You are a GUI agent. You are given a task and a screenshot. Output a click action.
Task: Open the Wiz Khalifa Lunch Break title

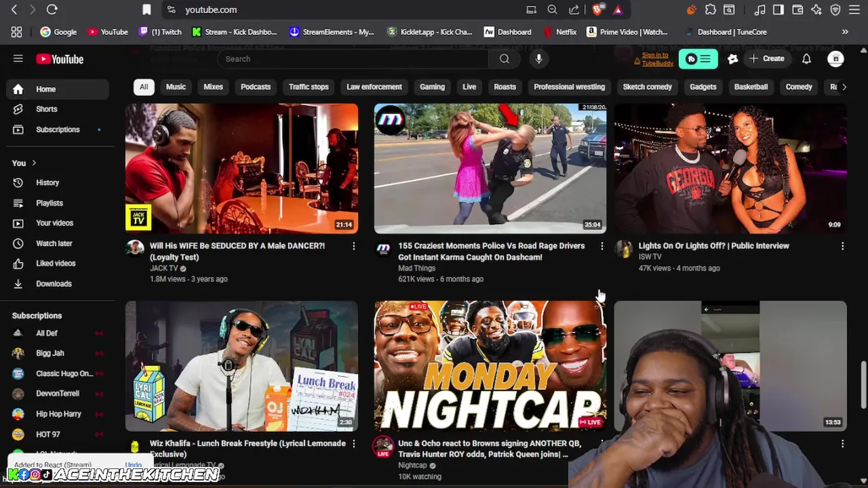point(248,449)
